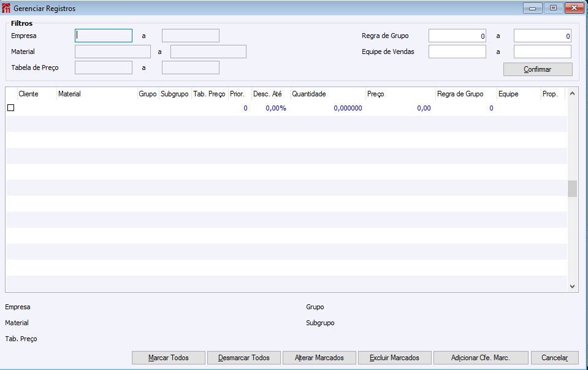This screenshot has height=370, width=588.
Task: Focus the second Material range field
Action: point(208,52)
